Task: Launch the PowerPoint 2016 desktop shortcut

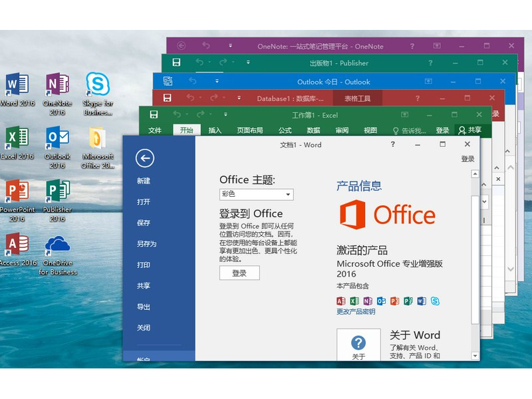Action: pyautogui.click(x=17, y=201)
